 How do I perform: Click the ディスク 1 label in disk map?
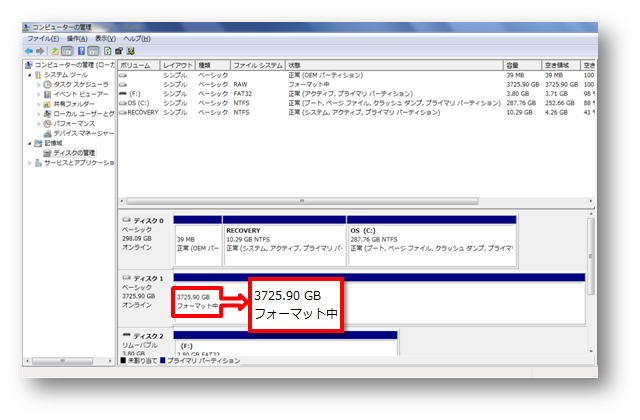click(x=148, y=278)
